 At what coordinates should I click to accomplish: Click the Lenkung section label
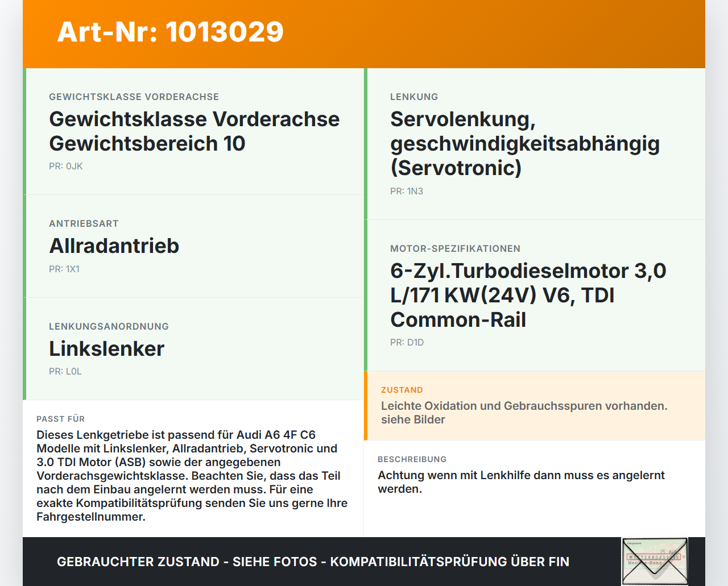[x=414, y=97]
